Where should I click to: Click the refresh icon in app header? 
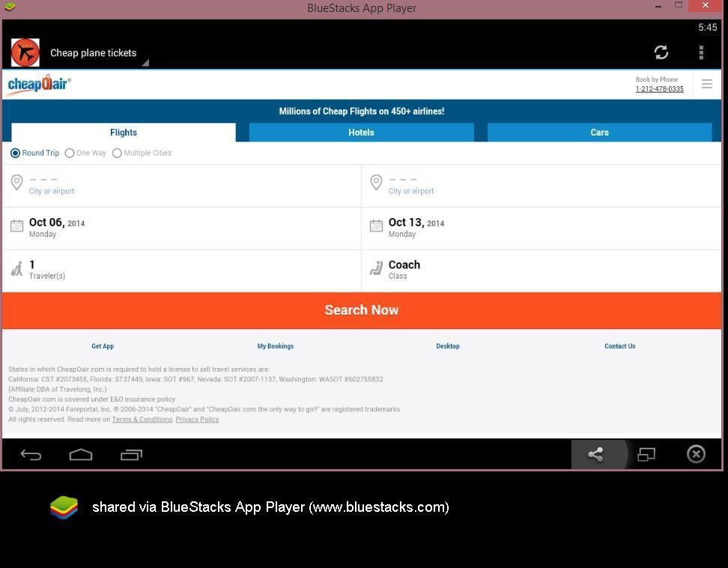661,52
